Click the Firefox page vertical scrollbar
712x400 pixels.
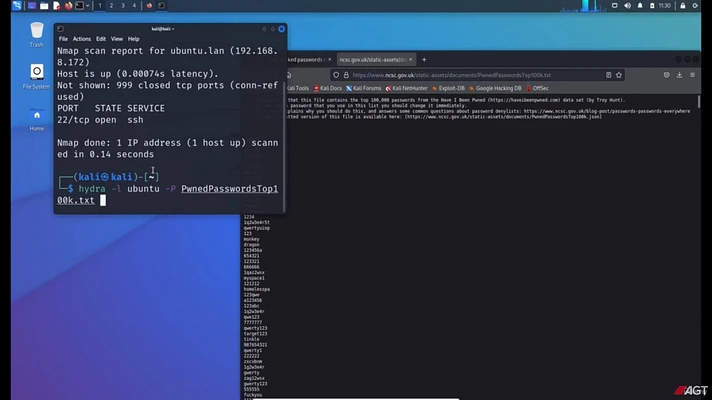tap(698, 102)
